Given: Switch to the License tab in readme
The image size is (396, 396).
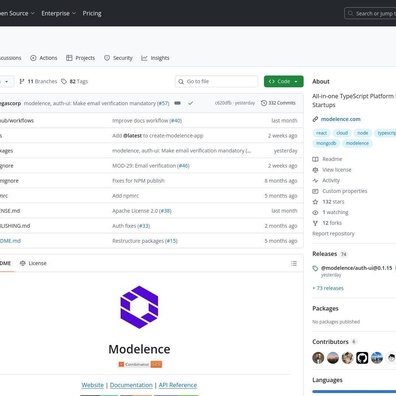Looking at the screenshot, I should coord(33,263).
